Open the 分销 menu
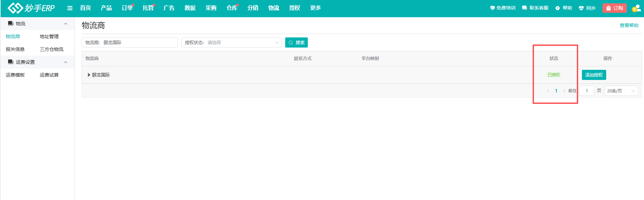644x200 pixels. [x=253, y=8]
